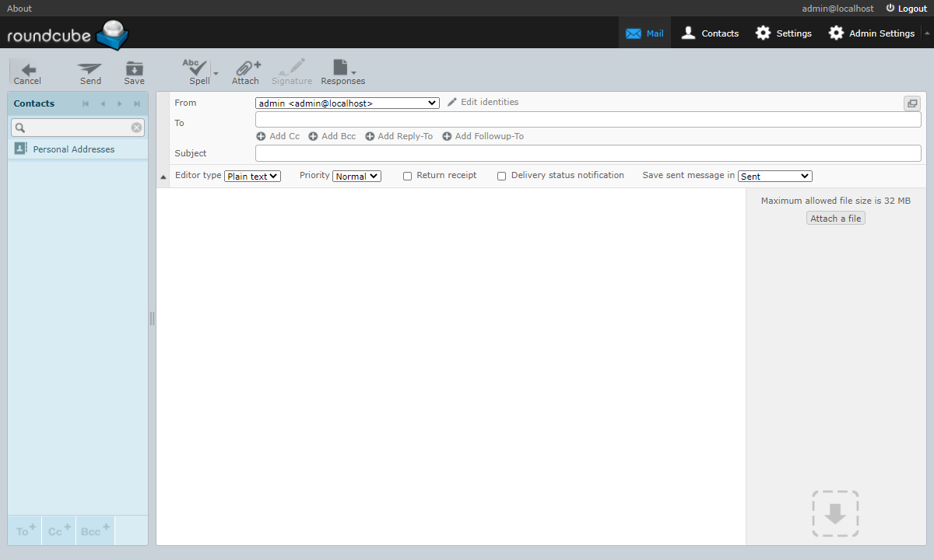This screenshot has height=560, width=934.
Task: Open the Settings tab
Action: 784,33
